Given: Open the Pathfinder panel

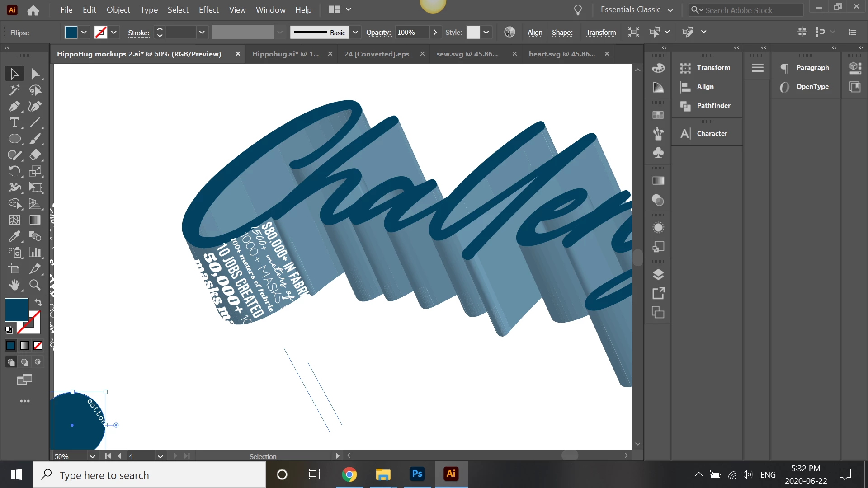Looking at the screenshot, I should point(713,106).
